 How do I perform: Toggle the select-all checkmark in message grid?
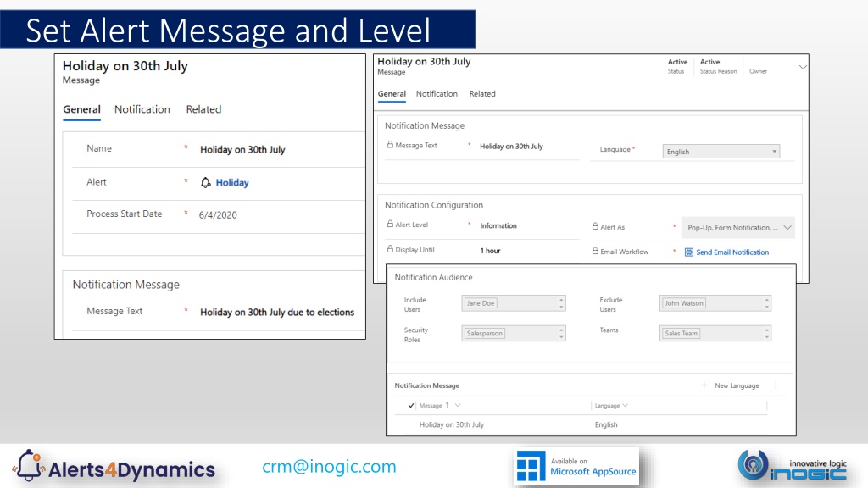411,406
